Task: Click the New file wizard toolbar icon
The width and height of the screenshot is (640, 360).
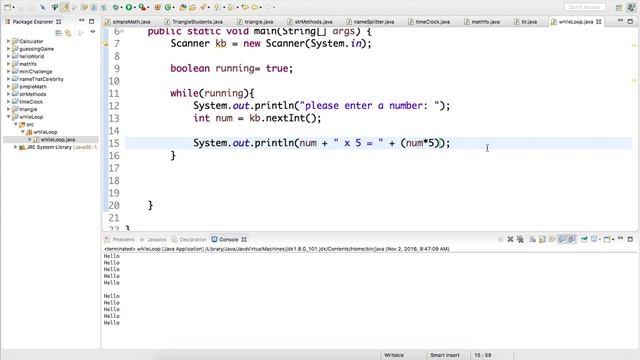Action: click(x=7, y=7)
